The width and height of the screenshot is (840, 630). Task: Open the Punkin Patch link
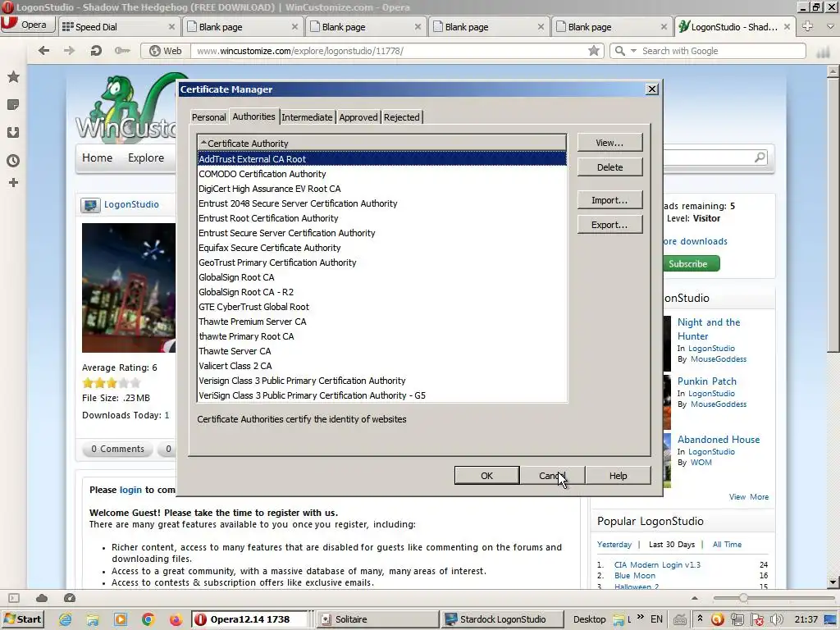[x=706, y=381]
